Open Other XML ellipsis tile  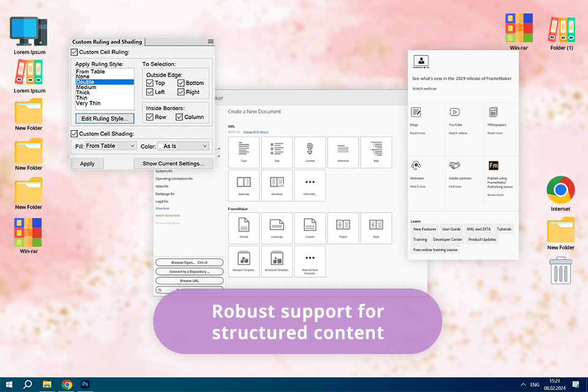[x=310, y=186]
